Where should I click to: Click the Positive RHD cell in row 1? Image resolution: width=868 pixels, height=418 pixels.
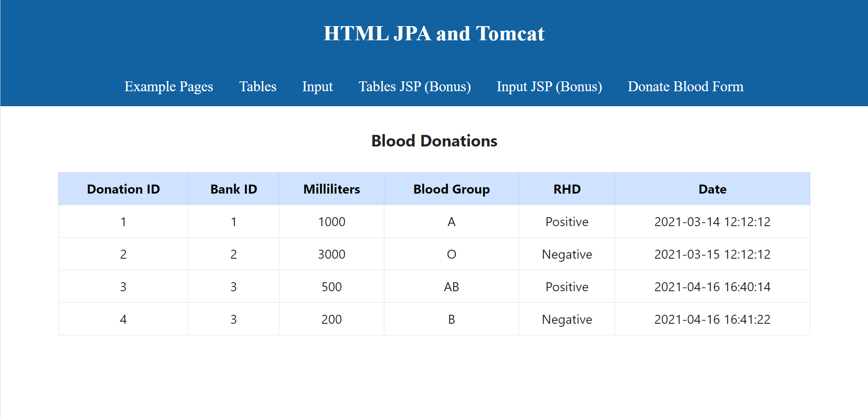tap(566, 221)
